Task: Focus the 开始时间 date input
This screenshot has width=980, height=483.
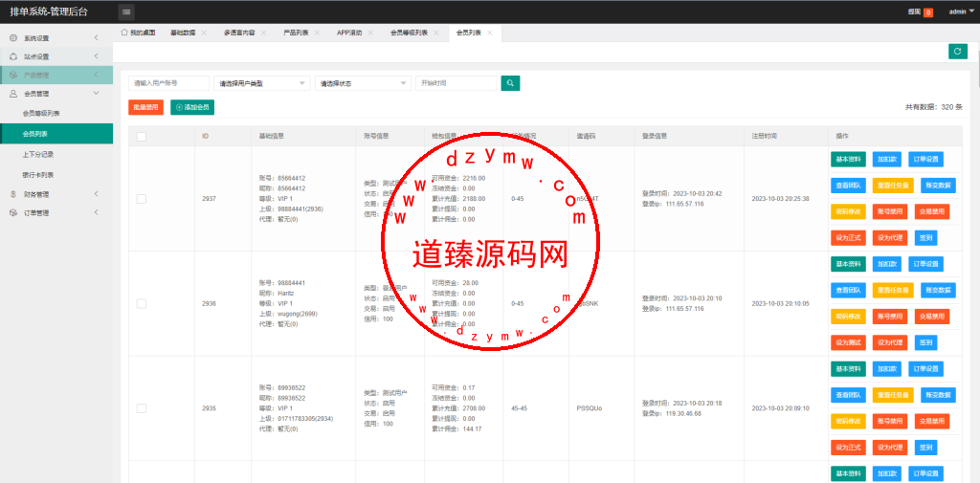Action: tap(457, 83)
